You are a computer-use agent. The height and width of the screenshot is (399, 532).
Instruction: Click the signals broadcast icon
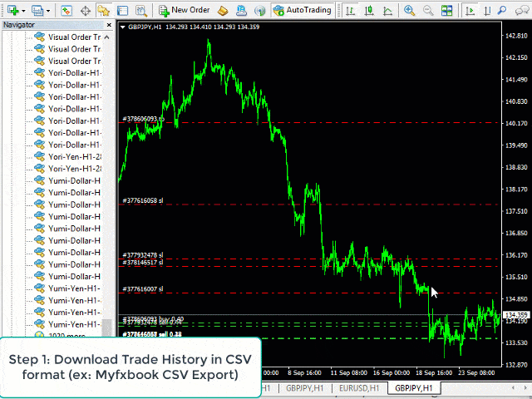coord(260,11)
